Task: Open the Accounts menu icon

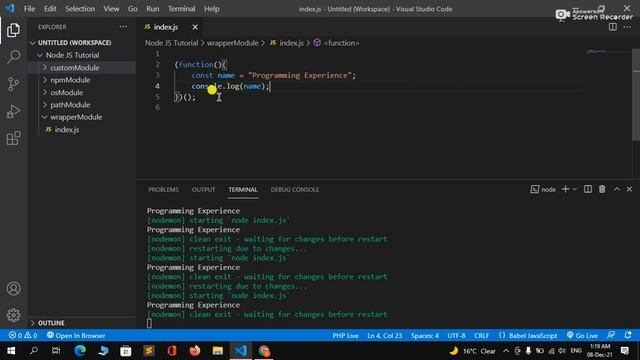Action: 13,289
